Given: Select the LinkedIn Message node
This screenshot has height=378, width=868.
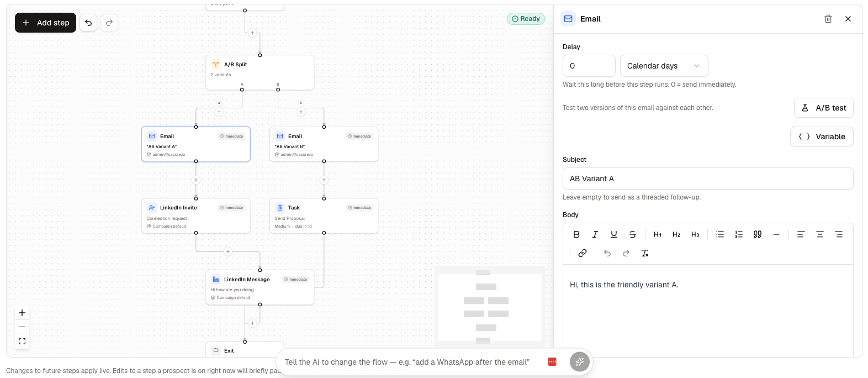Looking at the screenshot, I should coord(260,287).
